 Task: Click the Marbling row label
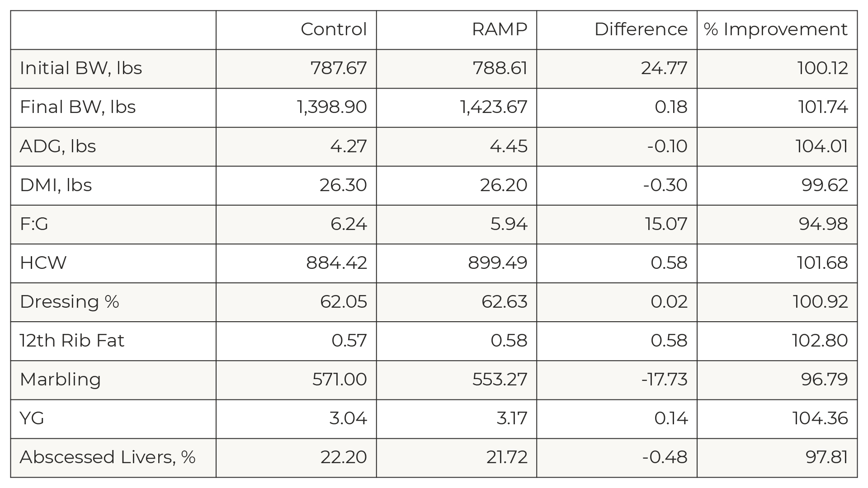[60, 380]
